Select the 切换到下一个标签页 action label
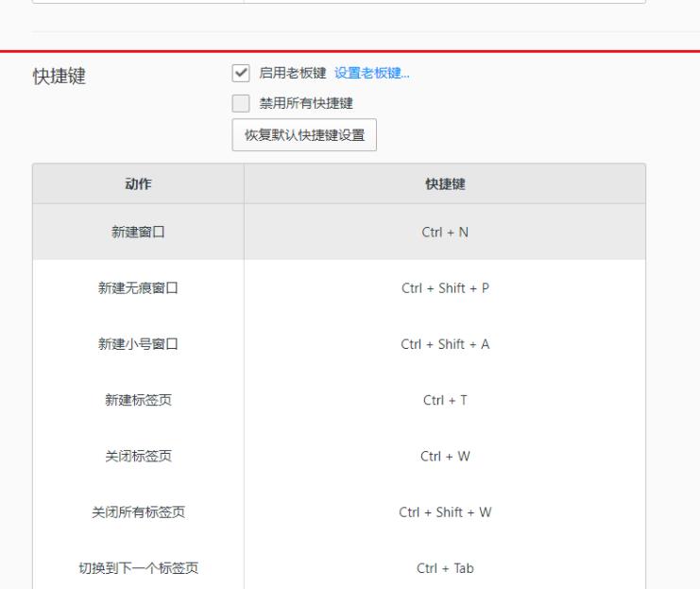 pyautogui.click(x=138, y=568)
